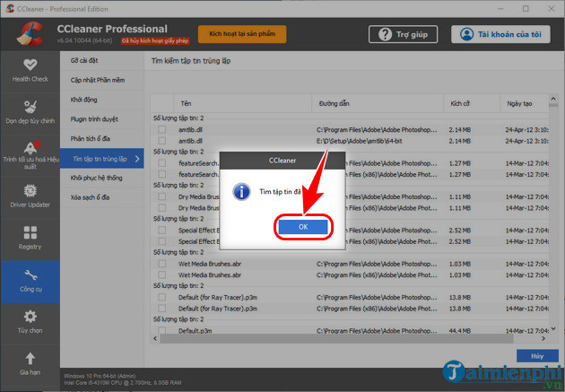Open Phân tích ổ đĩa tool
The height and width of the screenshot is (392, 565).
(x=102, y=138)
